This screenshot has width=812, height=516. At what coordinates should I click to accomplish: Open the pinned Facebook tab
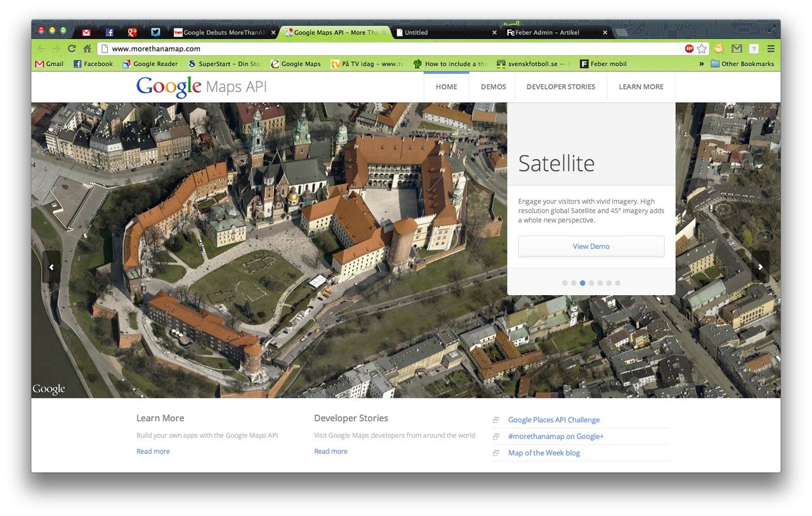point(109,32)
